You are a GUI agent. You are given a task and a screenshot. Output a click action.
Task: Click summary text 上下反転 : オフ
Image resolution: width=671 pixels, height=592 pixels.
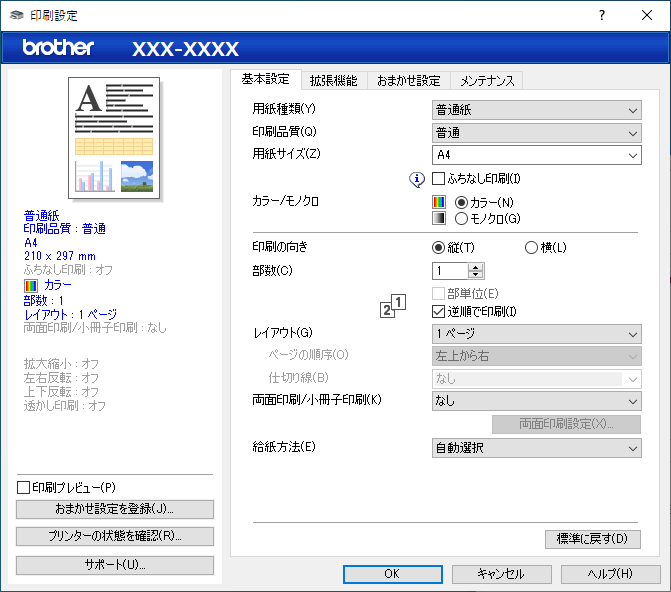61,391
